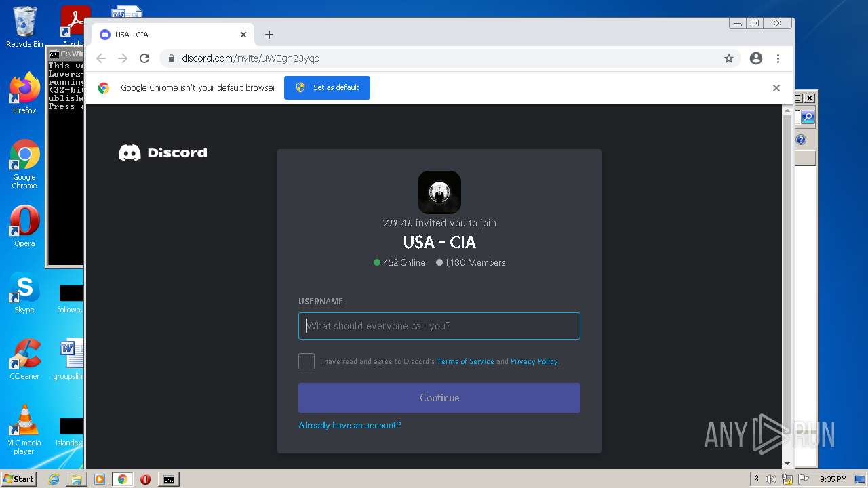Select the USA - CIA browser tab
This screenshot has height=488, width=868.
point(173,35)
